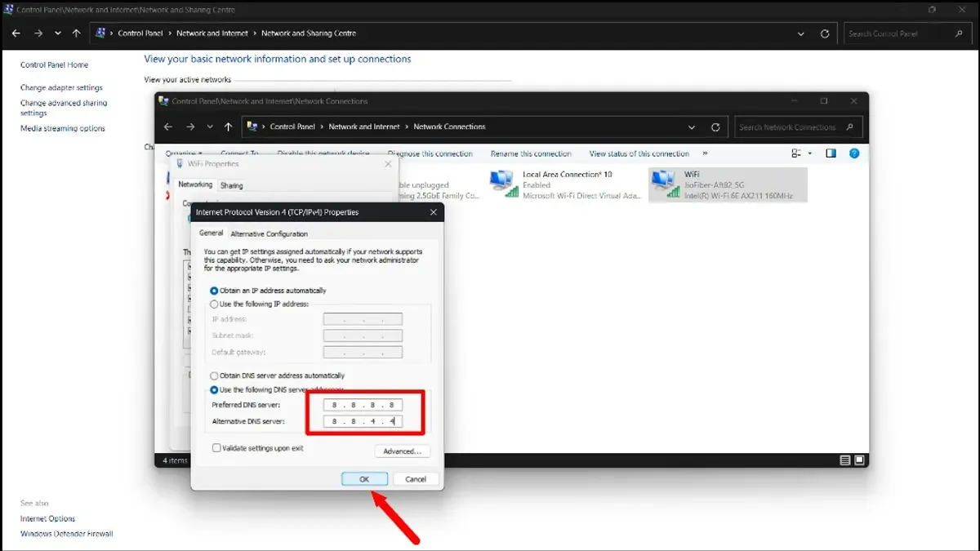Screen dimensions: 980x551
Task: Open Control Panel Home link
Action: point(54,64)
